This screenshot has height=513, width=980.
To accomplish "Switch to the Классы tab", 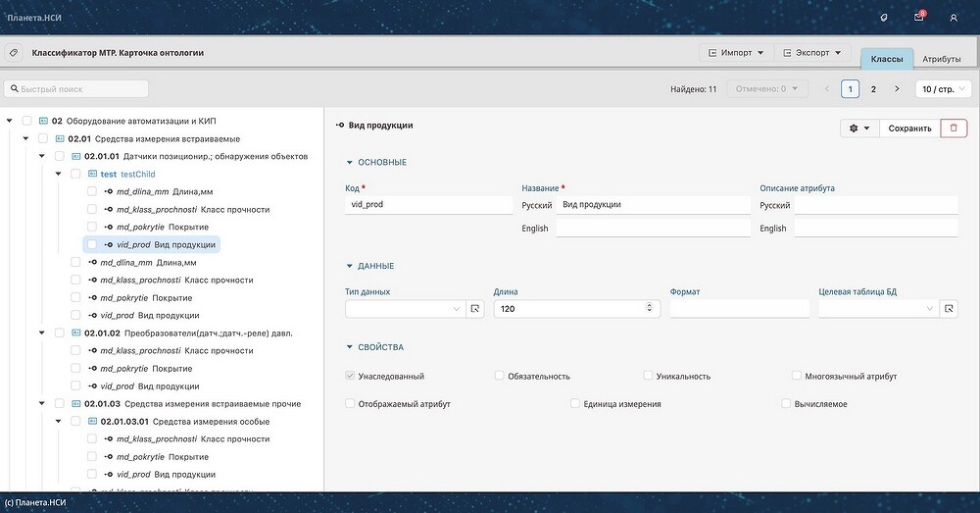I will [x=887, y=58].
